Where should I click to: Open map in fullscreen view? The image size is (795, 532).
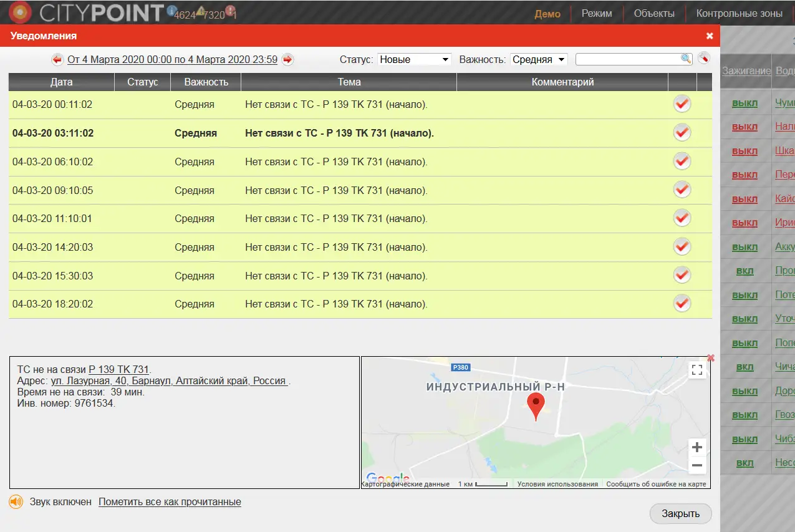point(697,370)
